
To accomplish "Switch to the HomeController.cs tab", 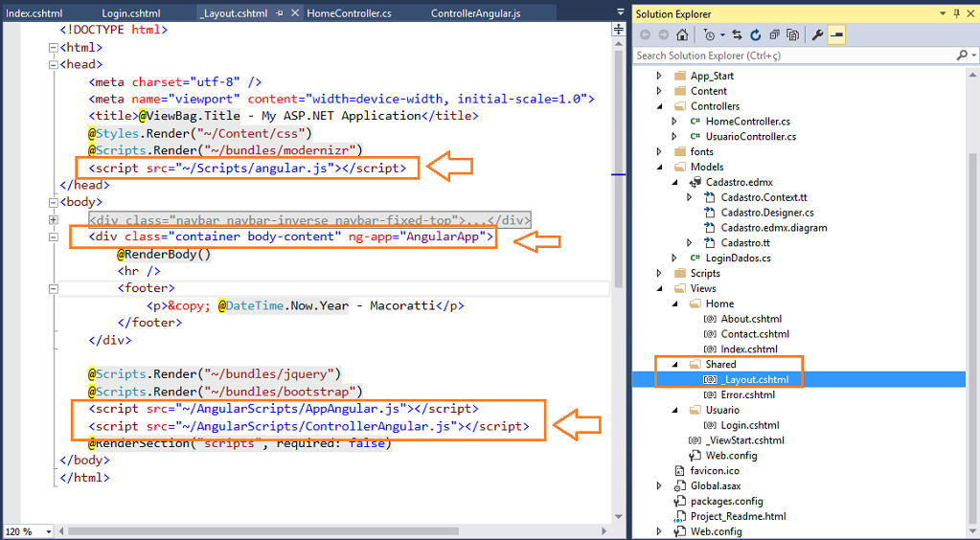I will click(350, 13).
